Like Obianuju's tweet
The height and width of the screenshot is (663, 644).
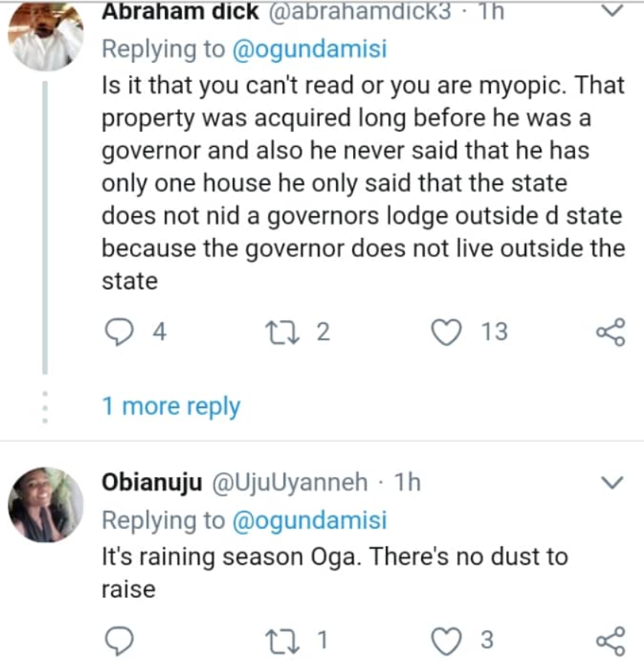446,641
